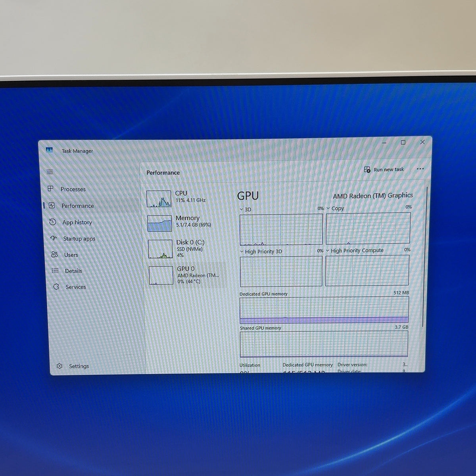Click the Dedicated GPU memory graph
This screenshot has height=476, width=476.
click(324, 310)
